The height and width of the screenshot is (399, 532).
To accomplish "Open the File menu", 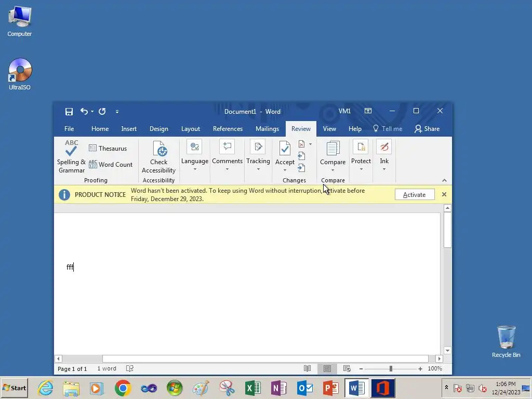I will click(x=69, y=129).
